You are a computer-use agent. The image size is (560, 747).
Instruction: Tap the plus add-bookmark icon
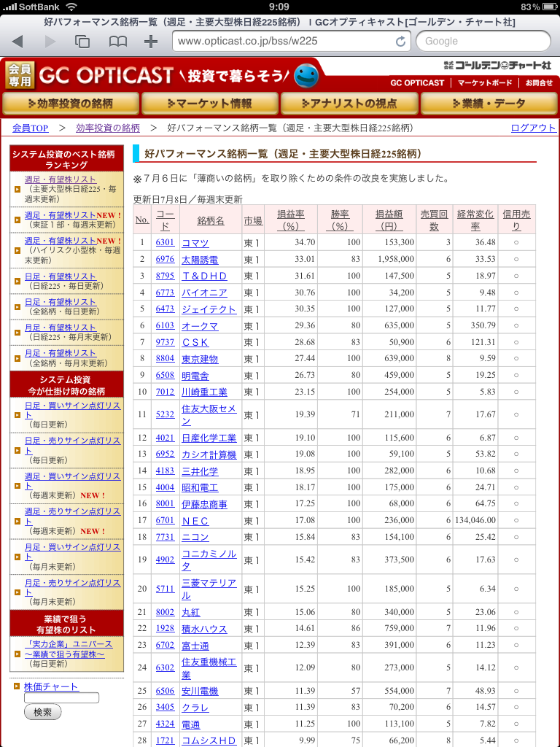pos(151,42)
